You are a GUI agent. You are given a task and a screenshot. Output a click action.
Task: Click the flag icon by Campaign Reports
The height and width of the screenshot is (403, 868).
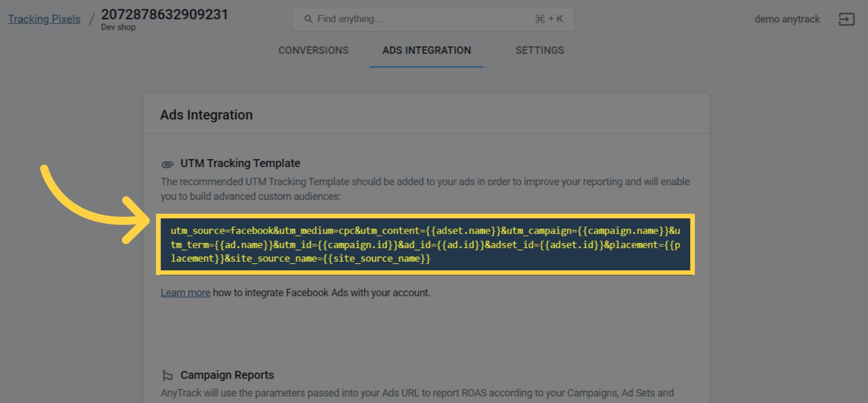click(x=167, y=375)
